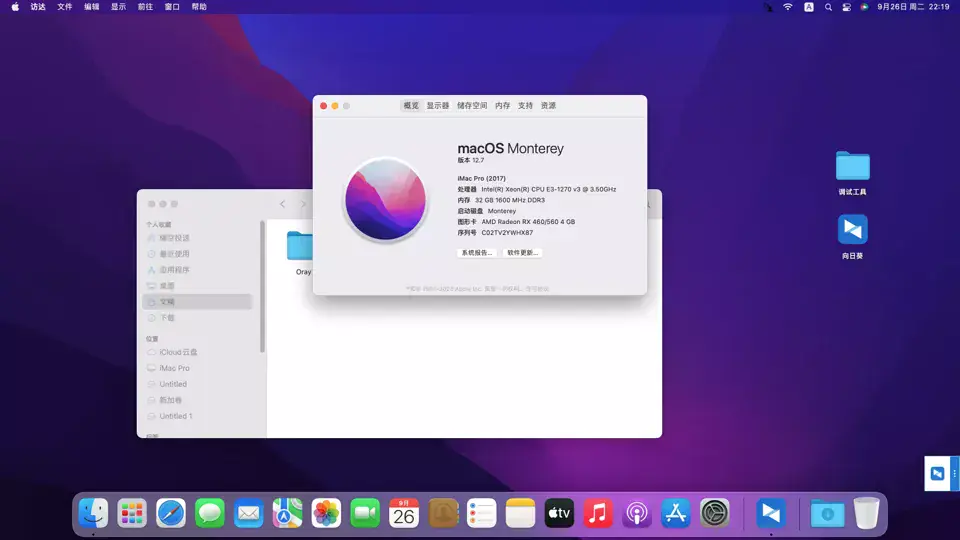The height and width of the screenshot is (540, 960).
Task: Open Downloads folder stack in Dock
Action: [x=827, y=513]
